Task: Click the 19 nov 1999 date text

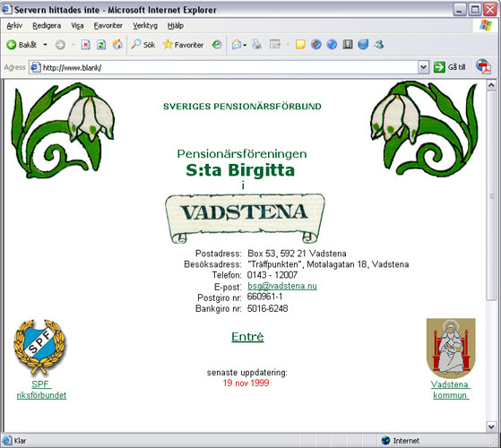Action: click(x=246, y=383)
